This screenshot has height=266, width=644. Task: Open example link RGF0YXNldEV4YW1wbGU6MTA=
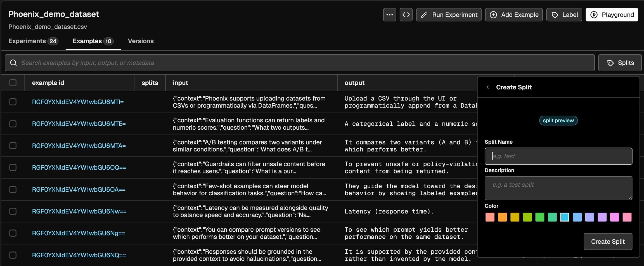[x=79, y=146]
